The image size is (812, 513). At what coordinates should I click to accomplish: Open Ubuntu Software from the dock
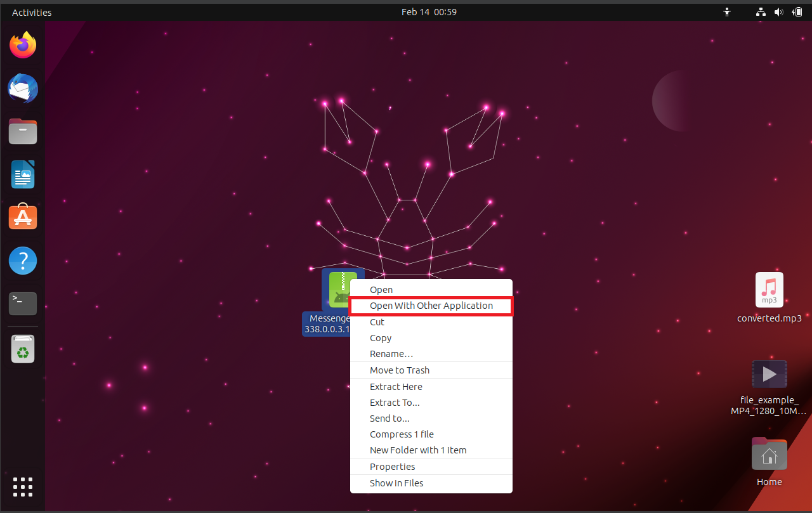(x=23, y=217)
